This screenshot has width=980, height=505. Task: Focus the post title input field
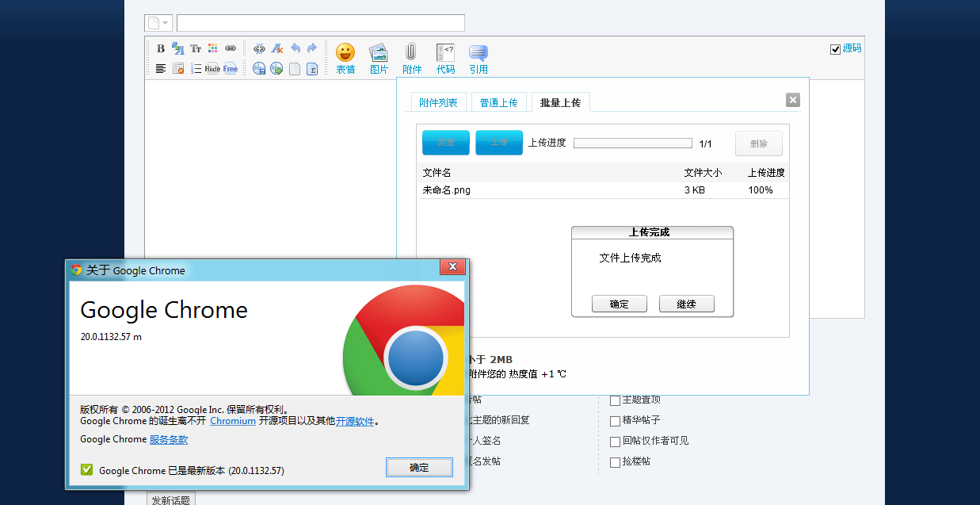[x=321, y=23]
